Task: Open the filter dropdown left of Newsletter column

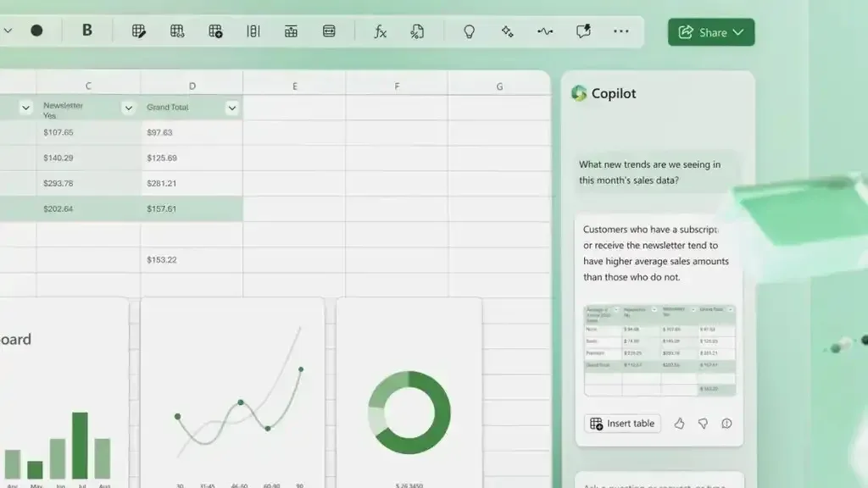Action: click(x=25, y=108)
